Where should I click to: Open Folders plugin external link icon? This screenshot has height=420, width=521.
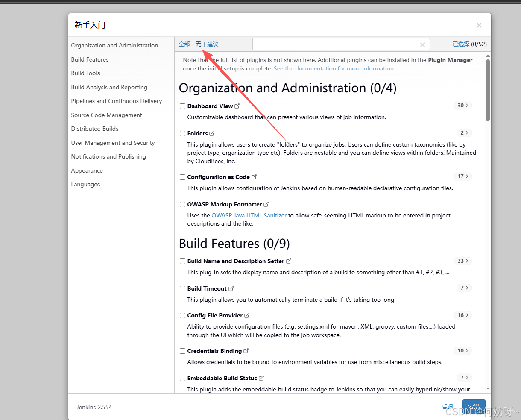[x=212, y=133]
